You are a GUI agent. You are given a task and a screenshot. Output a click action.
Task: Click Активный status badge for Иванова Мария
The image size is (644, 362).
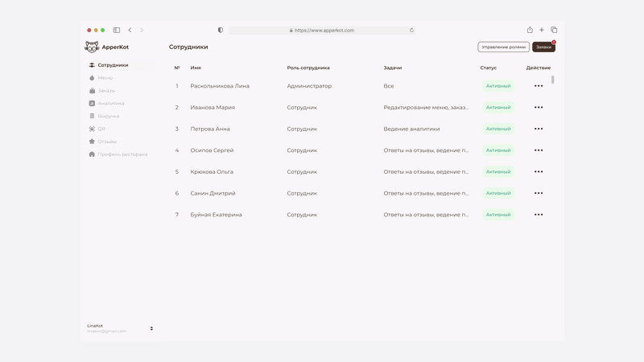(498, 108)
